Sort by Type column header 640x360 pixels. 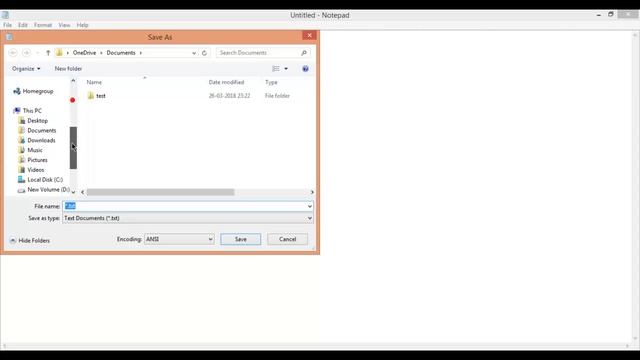[271, 82]
